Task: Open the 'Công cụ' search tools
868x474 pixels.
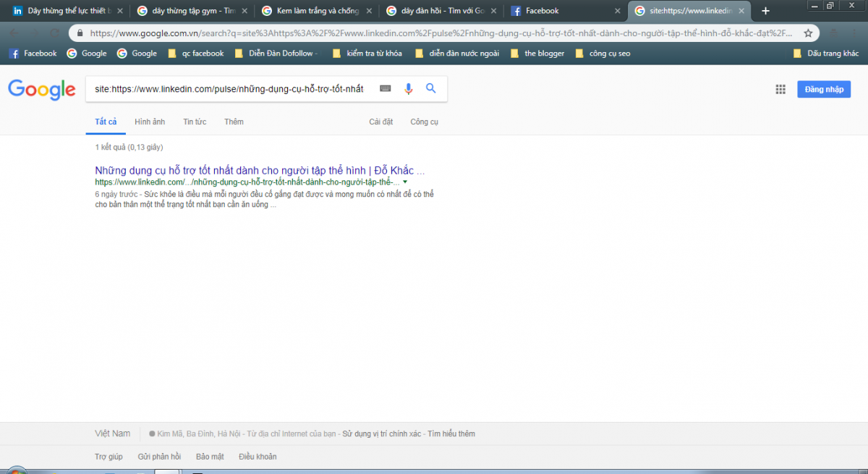Action: point(425,122)
